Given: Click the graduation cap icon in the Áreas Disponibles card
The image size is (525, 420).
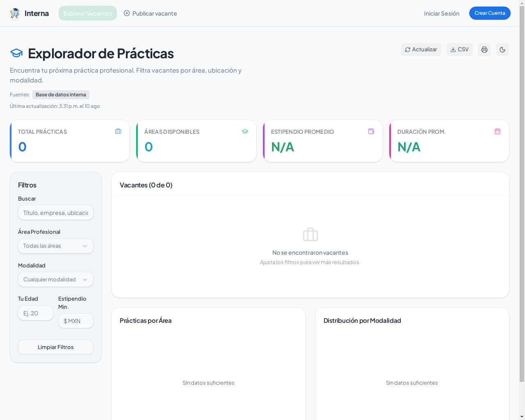Looking at the screenshot, I should 245,131.
